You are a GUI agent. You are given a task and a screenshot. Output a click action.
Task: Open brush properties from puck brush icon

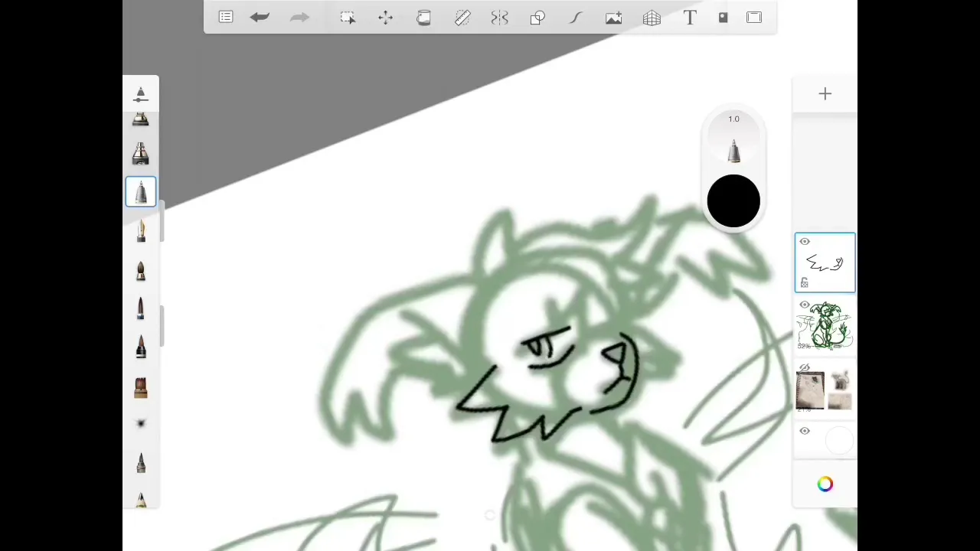pyautogui.click(x=733, y=151)
